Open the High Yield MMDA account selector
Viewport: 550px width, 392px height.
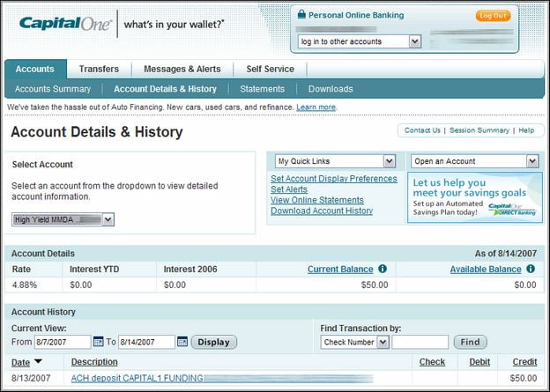click(x=63, y=219)
